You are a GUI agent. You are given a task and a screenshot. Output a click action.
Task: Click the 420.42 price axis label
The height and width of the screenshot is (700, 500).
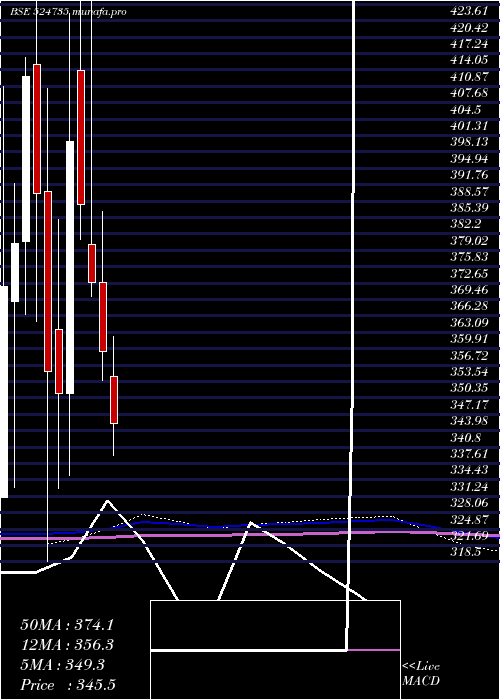pyautogui.click(x=469, y=28)
